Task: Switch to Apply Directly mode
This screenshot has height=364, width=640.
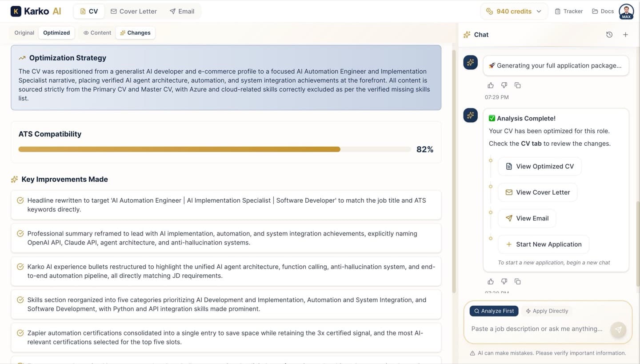Action: (x=547, y=311)
